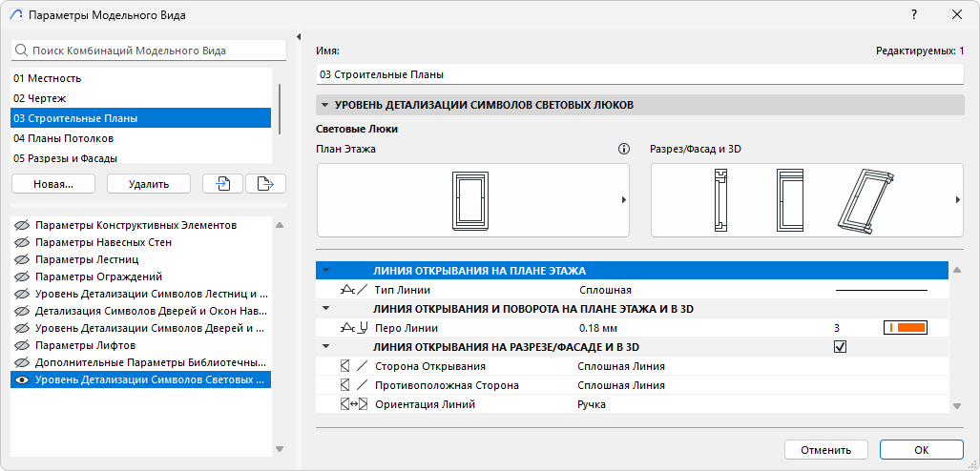The width and height of the screenshot is (980, 471).
Task: Click parameter table scroll down arrow
Action: tap(956, 406)
